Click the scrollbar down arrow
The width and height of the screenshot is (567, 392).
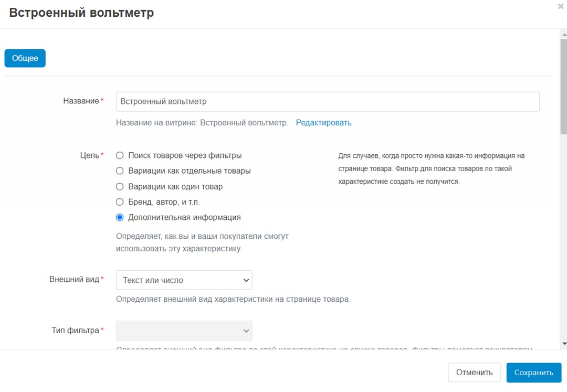click(564, 344)
